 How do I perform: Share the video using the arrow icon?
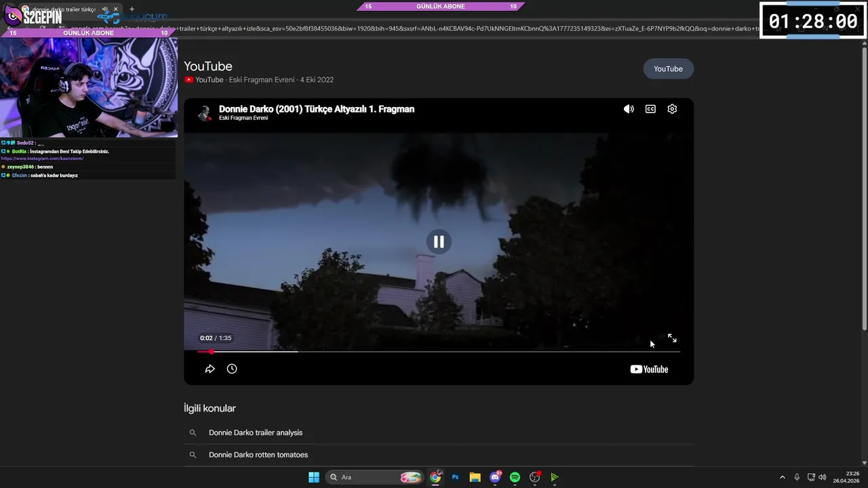pyautogui.click(x=210, y=369)
